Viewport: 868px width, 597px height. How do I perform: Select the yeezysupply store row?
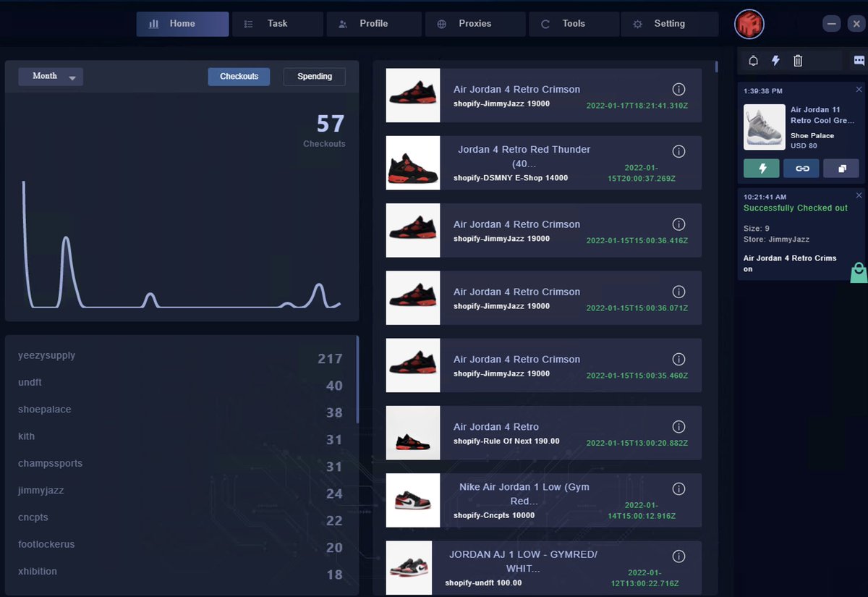[x=181, y=357]
